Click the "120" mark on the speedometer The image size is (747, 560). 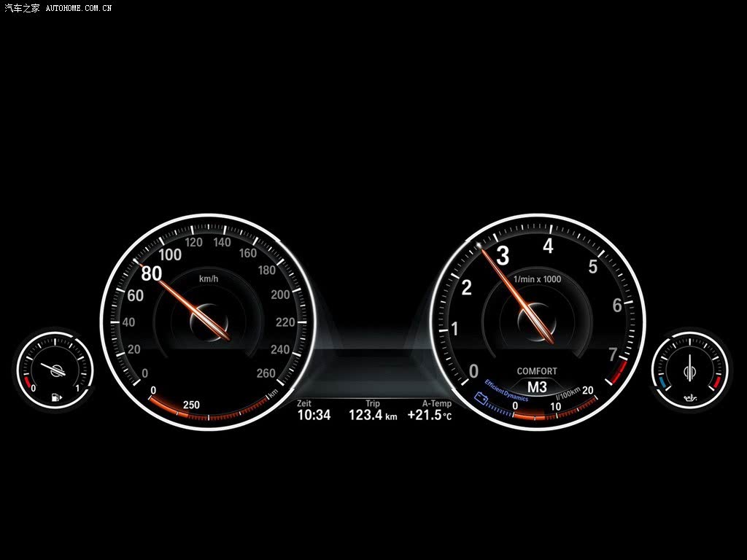coord(194,242)
